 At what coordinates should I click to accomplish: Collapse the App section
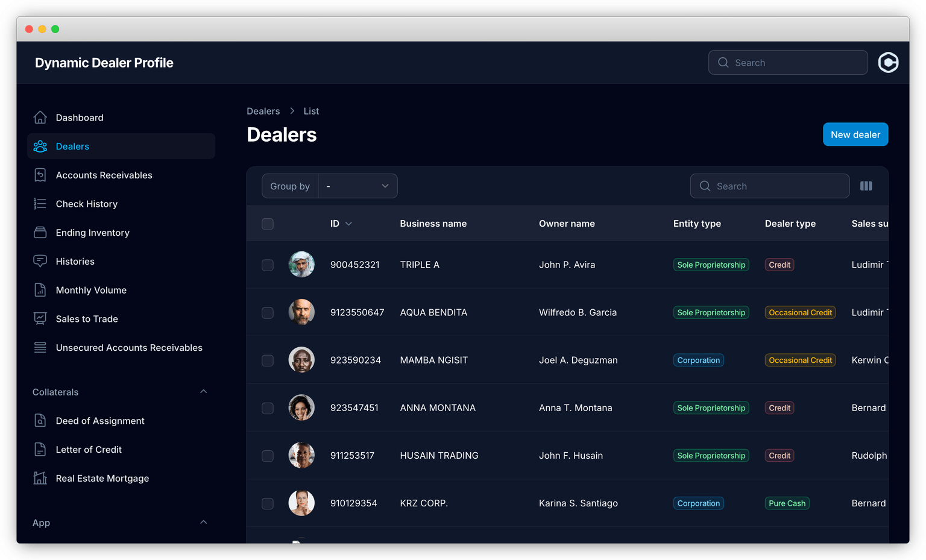click(203, 522)
